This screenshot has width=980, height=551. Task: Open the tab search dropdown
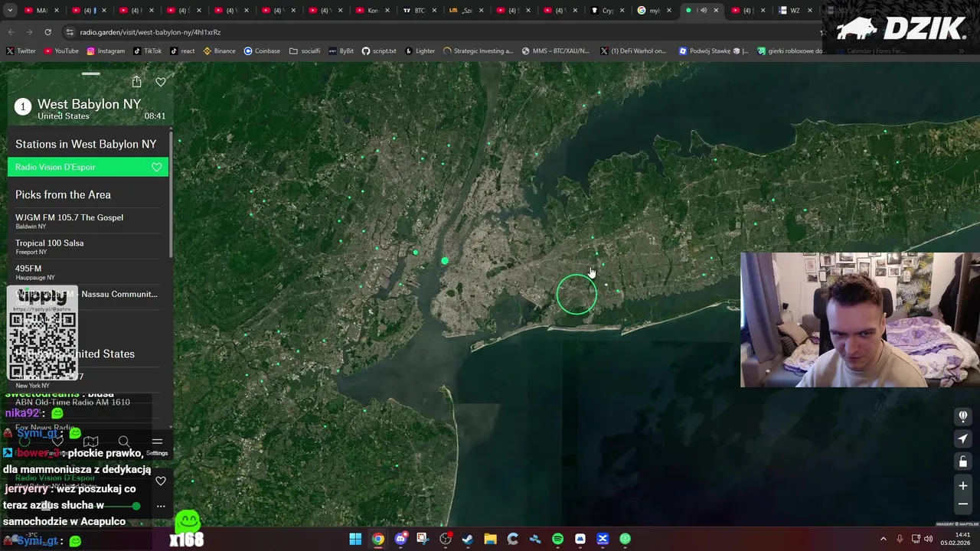click(8, 11)
